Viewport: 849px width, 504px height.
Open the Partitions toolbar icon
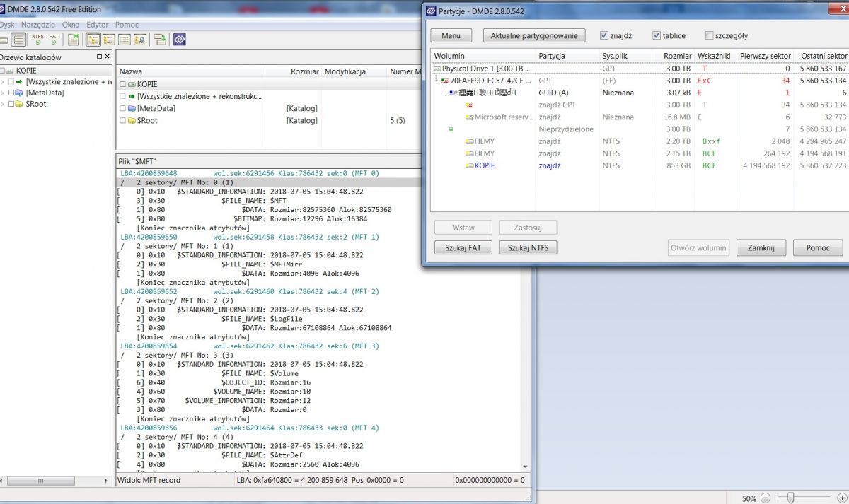[18, 40]
